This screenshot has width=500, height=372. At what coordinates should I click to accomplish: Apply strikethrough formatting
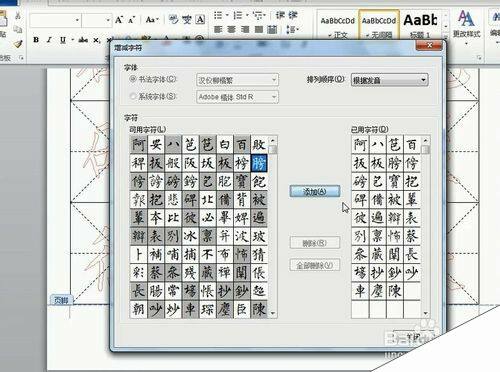pos(83,40)
